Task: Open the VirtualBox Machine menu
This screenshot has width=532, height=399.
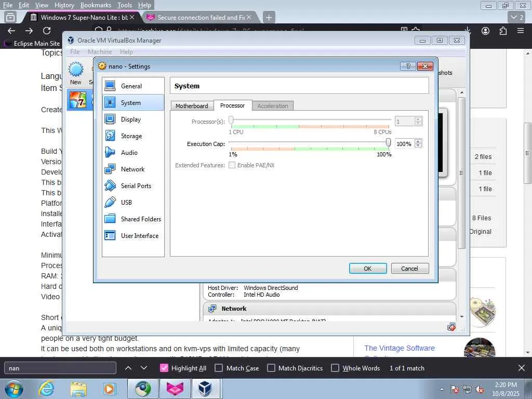Action: (x=100, y=51)
